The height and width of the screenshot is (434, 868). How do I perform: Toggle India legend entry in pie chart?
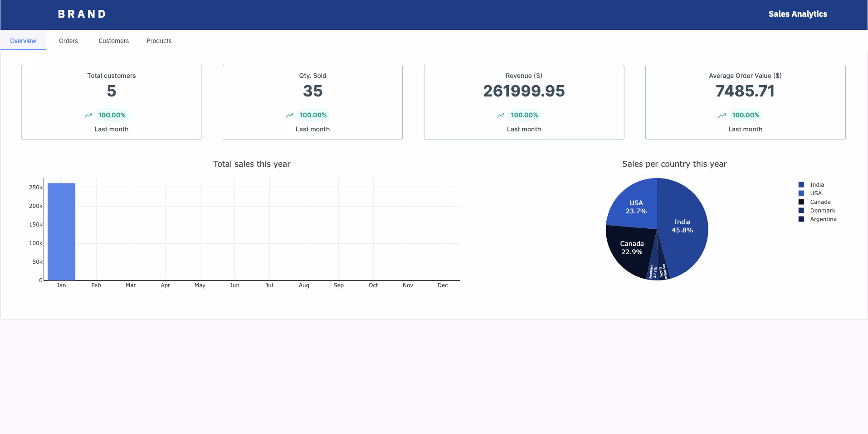817,185
